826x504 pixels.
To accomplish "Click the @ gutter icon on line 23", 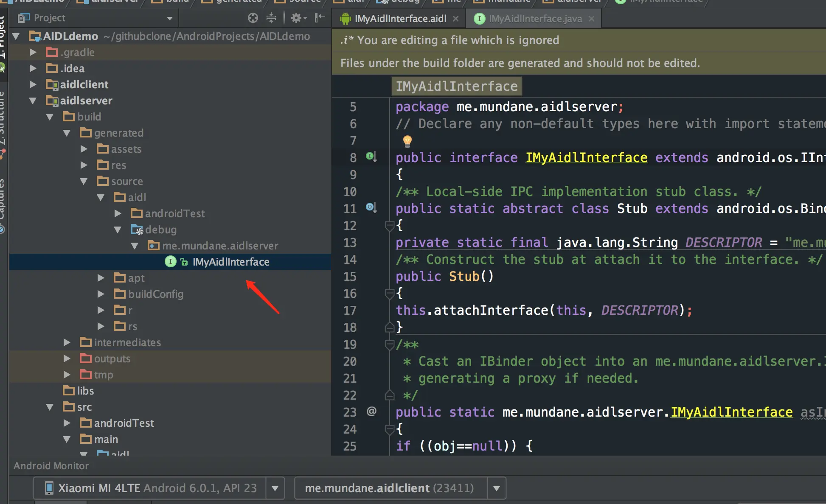I will tap(371, 412).
